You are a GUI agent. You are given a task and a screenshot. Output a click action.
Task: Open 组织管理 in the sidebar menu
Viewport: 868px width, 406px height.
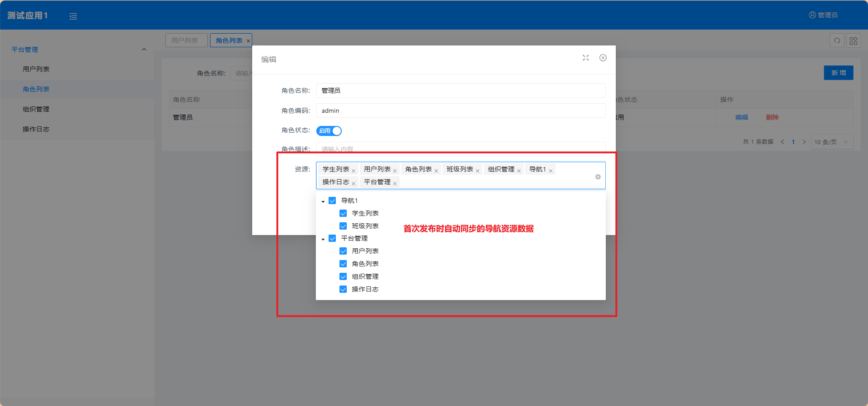pyautogui.click(x=36, y=109)
